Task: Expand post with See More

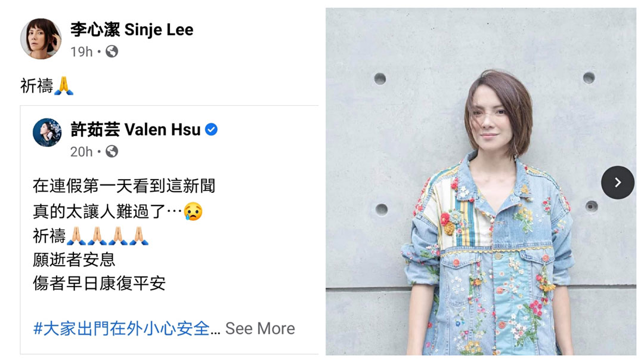Action: click(260, 328)
